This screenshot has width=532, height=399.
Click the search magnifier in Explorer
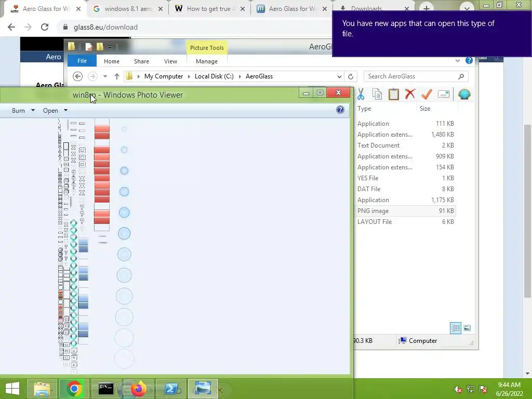coord(461,76)
